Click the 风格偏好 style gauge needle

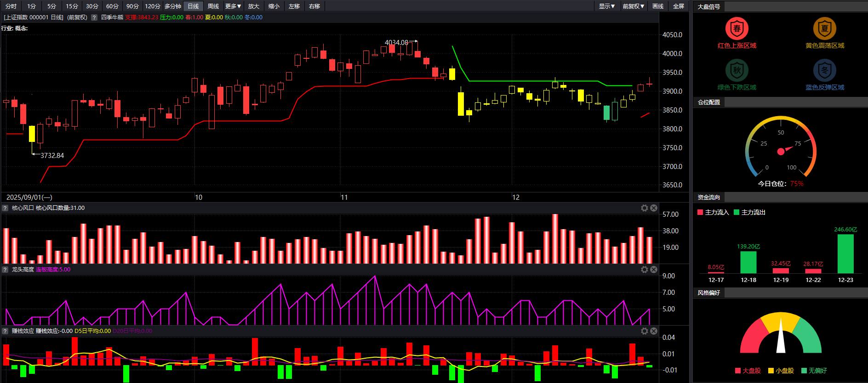click(781, 335)
